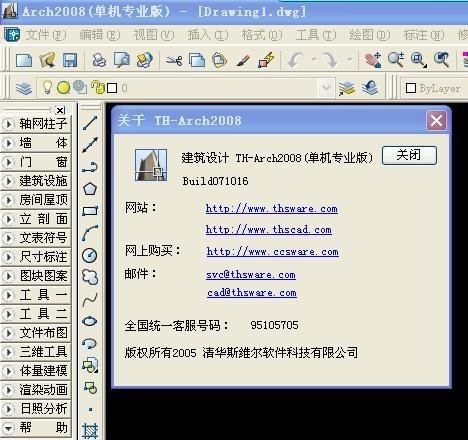The image size is (468, 440).
Task: Paste from clipboard with Paste icon
Action: 219,60
